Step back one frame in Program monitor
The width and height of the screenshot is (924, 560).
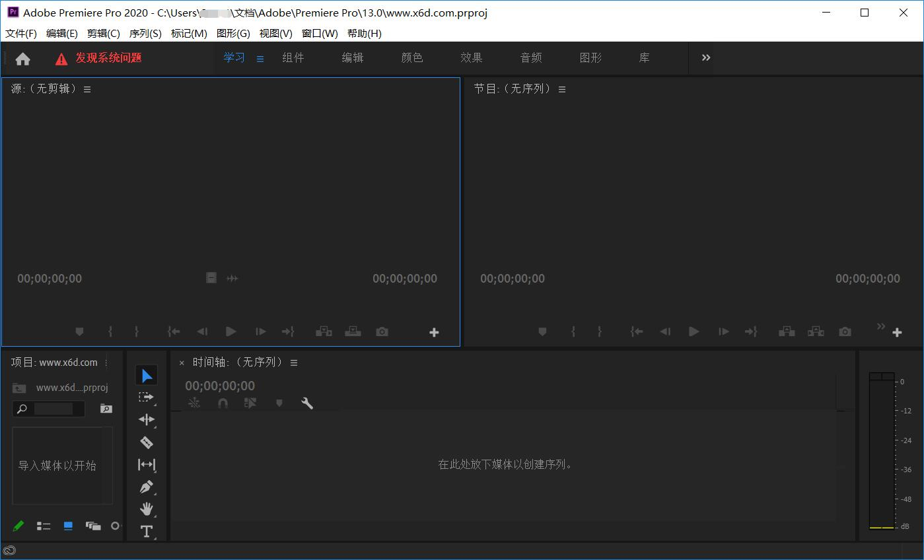pyautogui.click(x=665, y=332)
